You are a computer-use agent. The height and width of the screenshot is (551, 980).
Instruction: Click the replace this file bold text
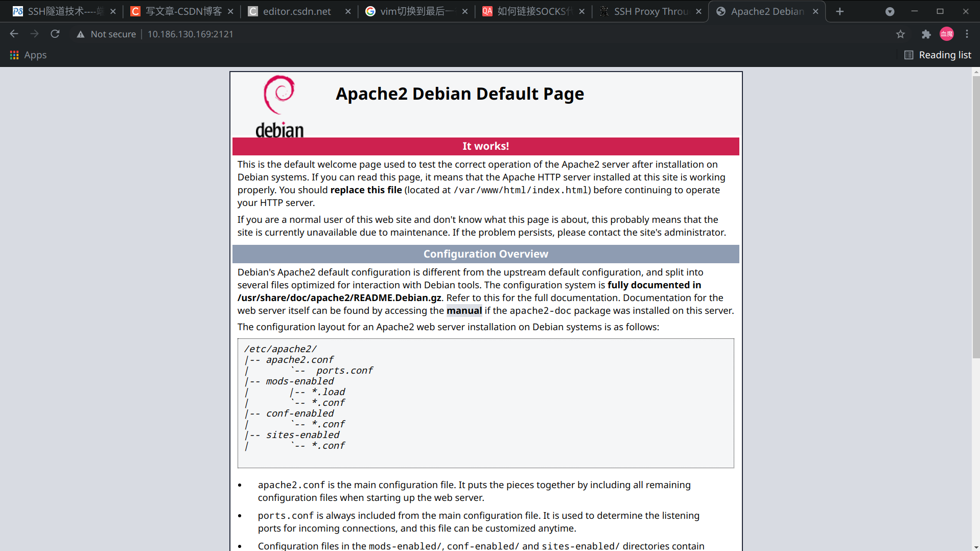click(x=366, y=190)
